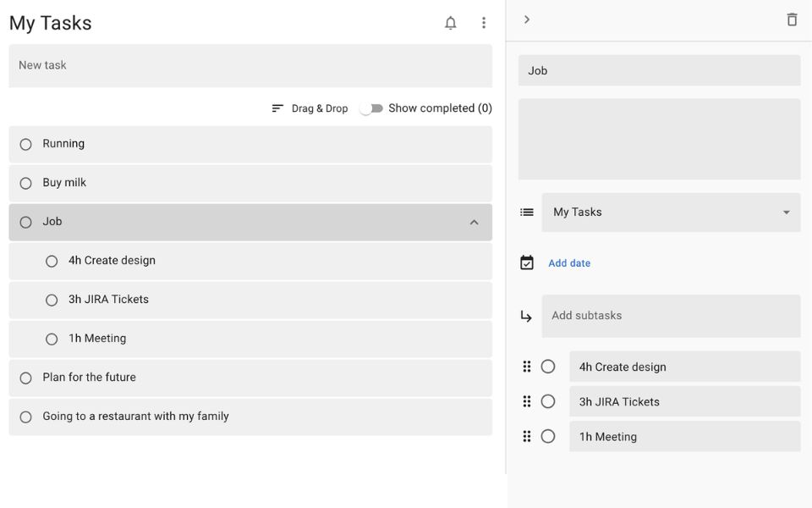812x508 pixels.
Task: Open the My Tasks list dropdown
Action: (787, 213)
